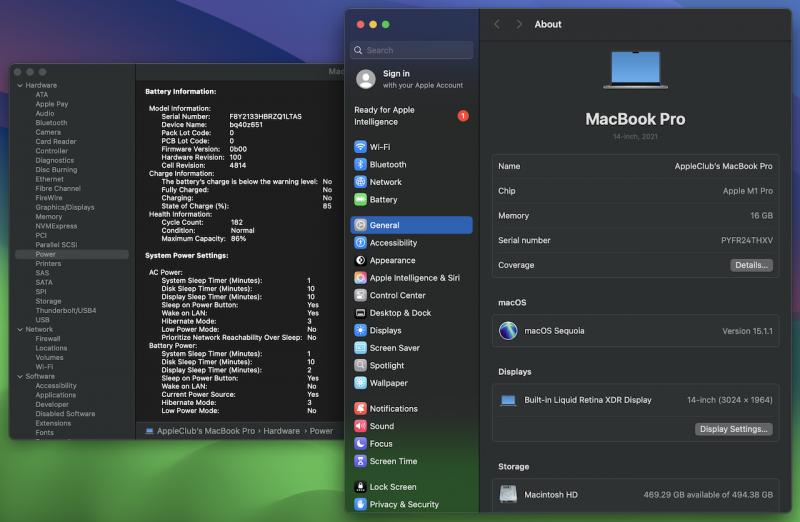Go back with the left chevron in About
Viewport: 800px width, 522px height.
(x=497, y=24)
